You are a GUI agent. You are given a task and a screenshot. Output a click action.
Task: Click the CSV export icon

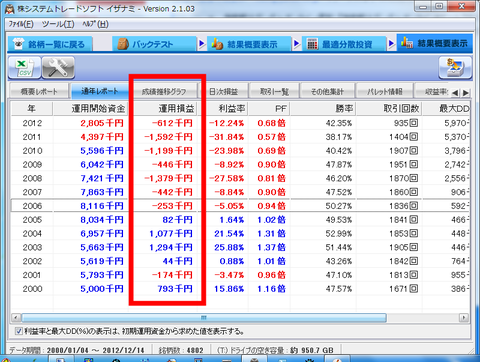(x=24, y=68)
